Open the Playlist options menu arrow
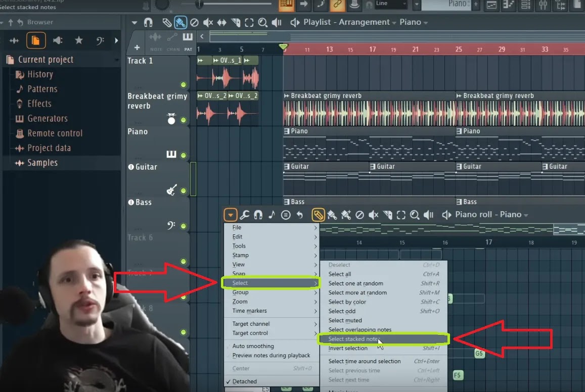 tap(134, 22)
